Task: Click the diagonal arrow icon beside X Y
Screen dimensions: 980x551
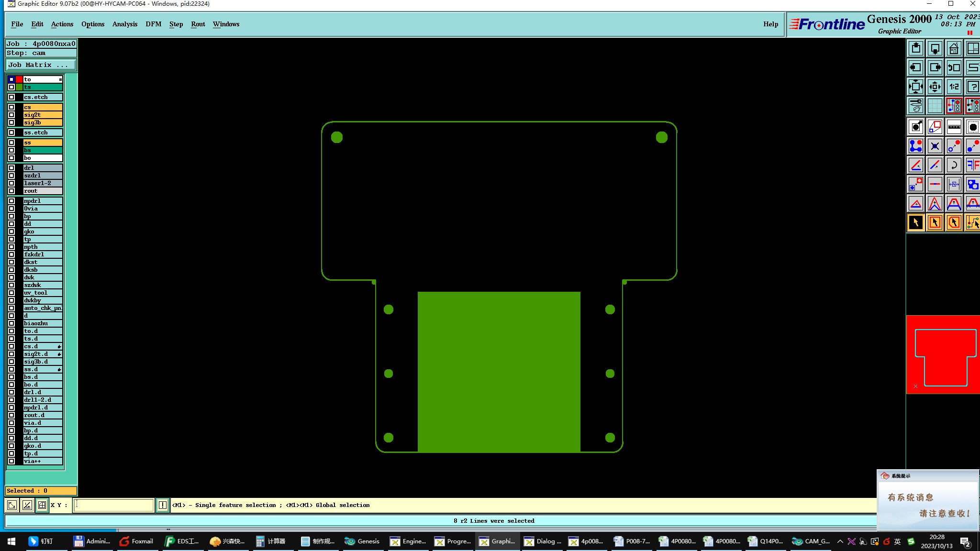Action: click(x=12, y=505)
